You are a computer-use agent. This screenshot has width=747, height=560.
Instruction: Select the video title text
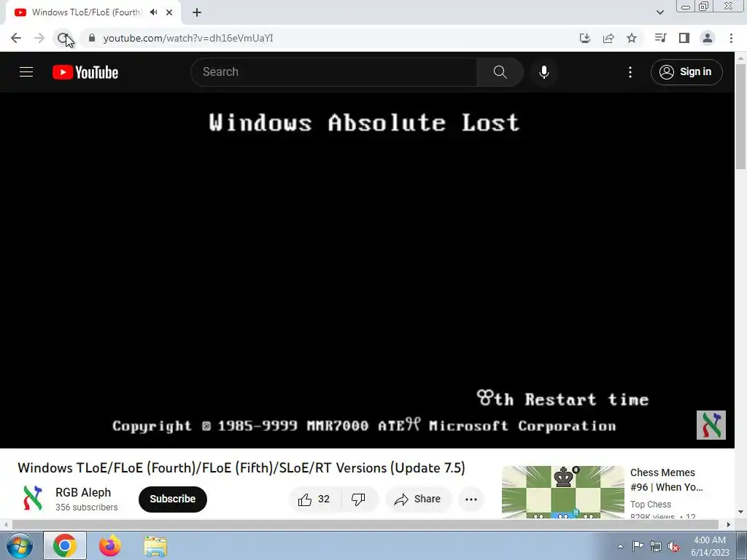click(x=241, y=467)
